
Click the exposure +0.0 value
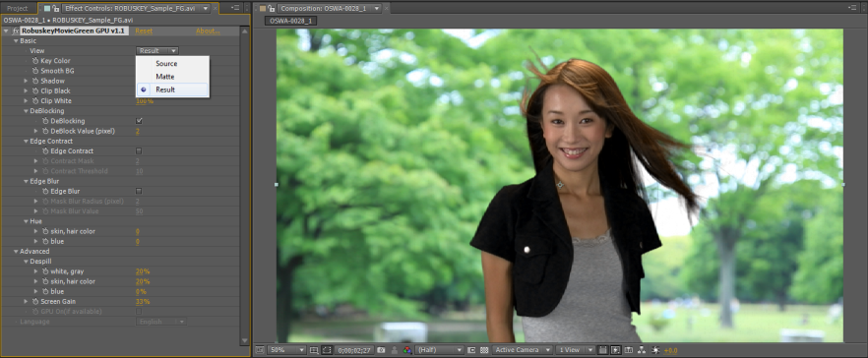(x=670, y=350)
